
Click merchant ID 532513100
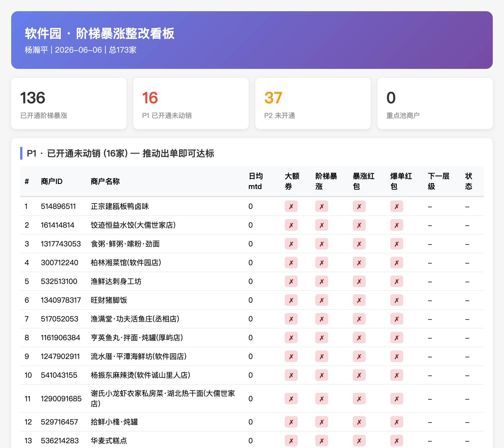(59, 281)
